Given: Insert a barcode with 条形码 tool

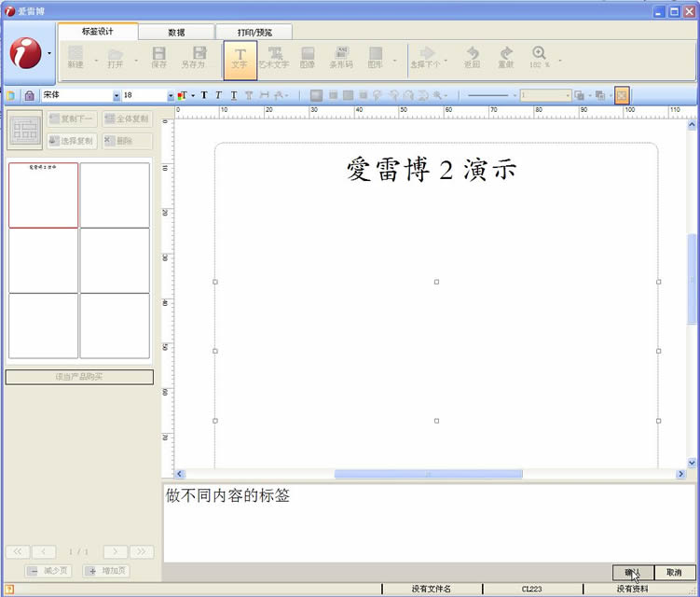Looking at the screenshot, I should click(341, 58).
